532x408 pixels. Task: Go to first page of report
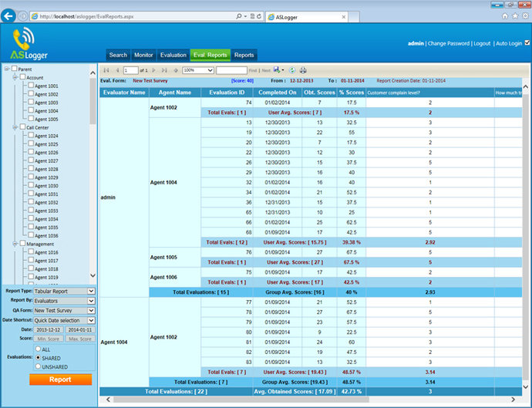coord(106,70)
